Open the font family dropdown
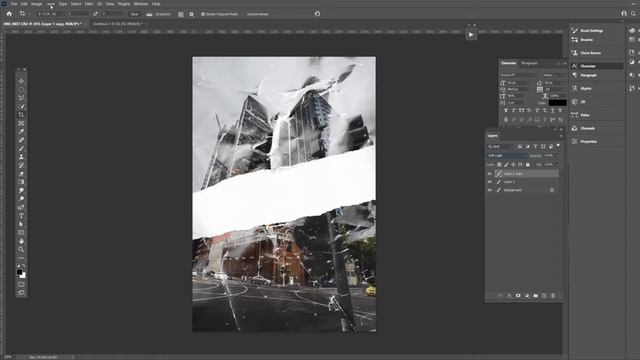Image resolution: width=640 pixels, height=360 pixels. tap(519, 75)
